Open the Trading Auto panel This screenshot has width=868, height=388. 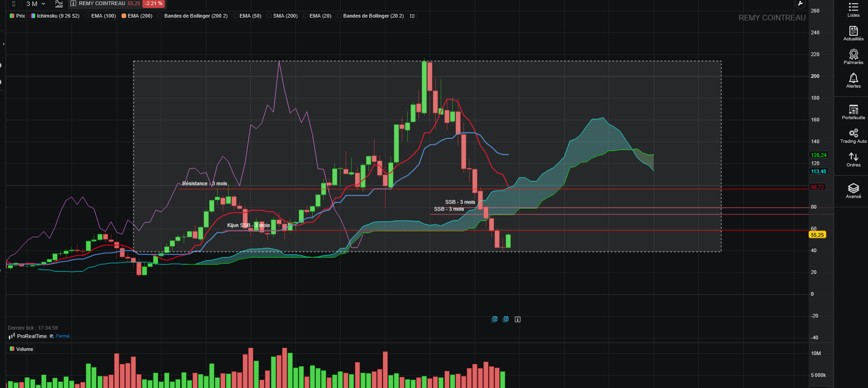tap(853, 136)
